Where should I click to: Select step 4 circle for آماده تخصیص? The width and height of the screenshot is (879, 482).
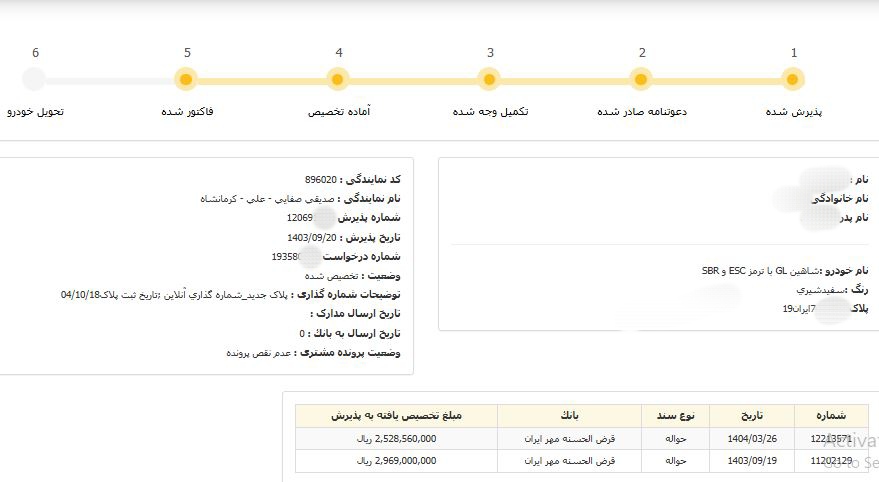point(338,79)
